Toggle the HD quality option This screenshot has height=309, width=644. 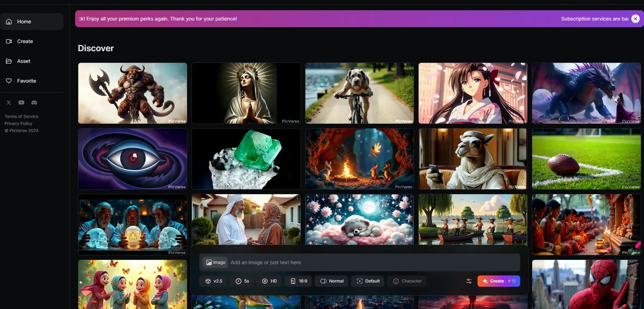click(x=269, y=281)
